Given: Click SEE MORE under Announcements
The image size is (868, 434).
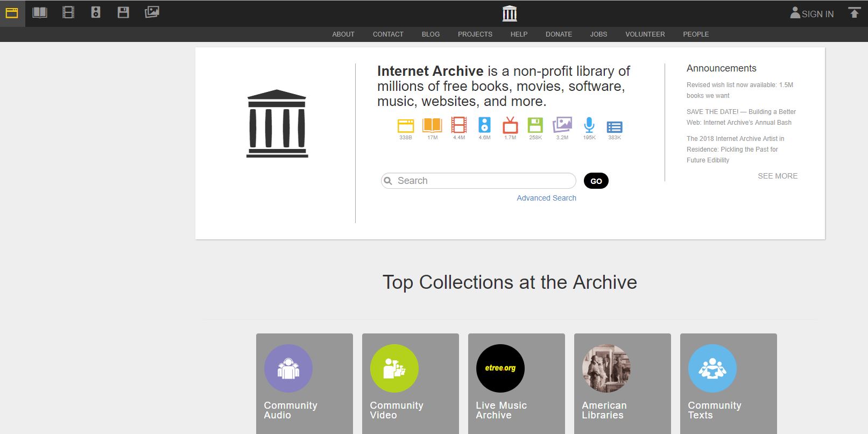Looking at the screenshot, I should tap(777, 176).
